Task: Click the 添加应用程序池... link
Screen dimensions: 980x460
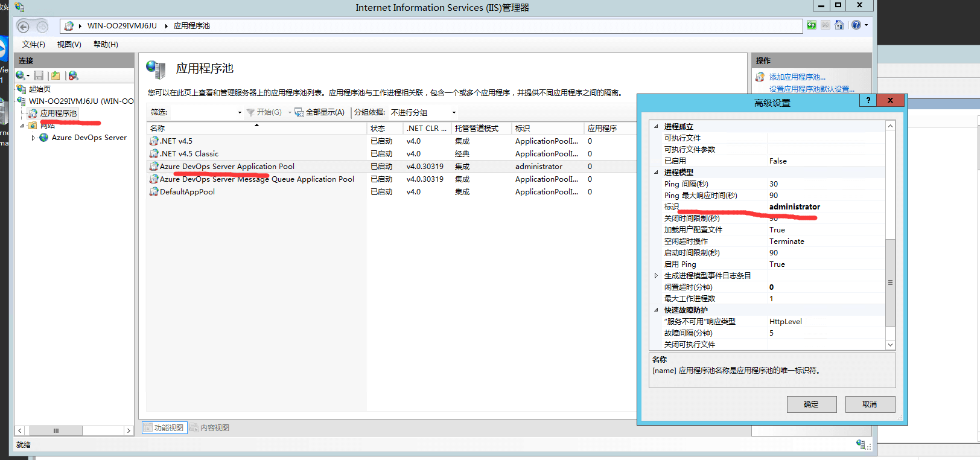Action: pyautogui.click(x=797, y=77)
